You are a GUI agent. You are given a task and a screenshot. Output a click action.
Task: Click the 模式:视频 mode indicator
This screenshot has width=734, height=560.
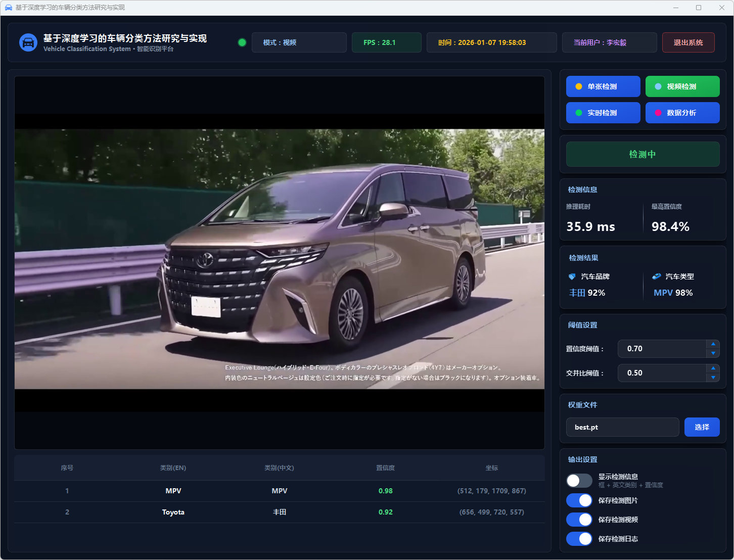click(x=299, y=42)
